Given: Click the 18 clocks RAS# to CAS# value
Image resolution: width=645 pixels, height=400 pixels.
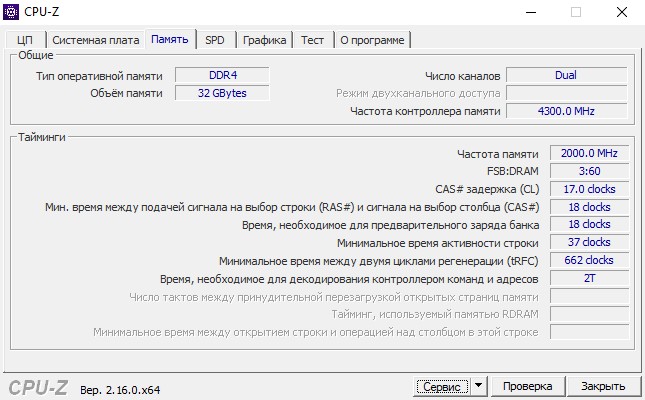Looking at the screenshot, I should 589,207.
